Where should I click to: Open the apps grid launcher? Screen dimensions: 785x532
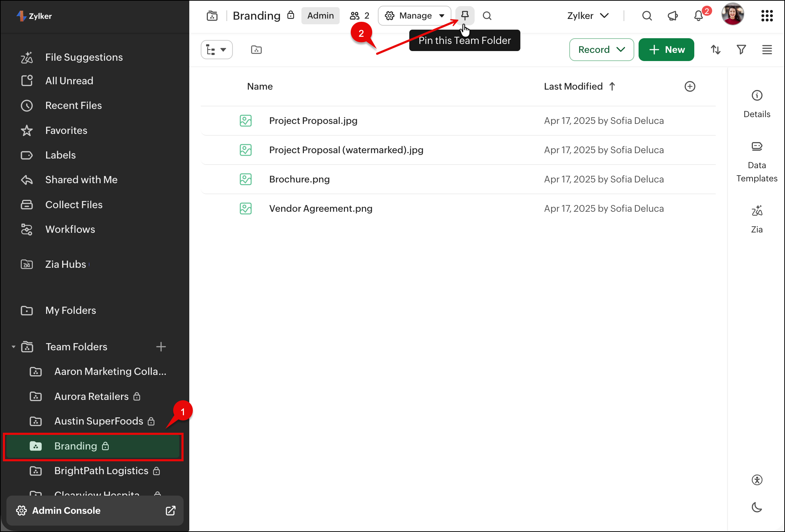(767, 16)
